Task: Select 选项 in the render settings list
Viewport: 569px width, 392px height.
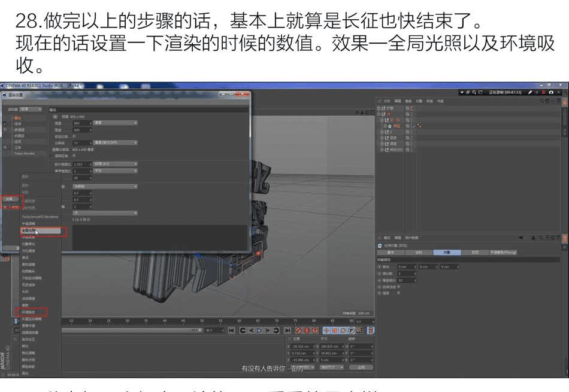Action: pyautogui.click(x=18, y=141)
